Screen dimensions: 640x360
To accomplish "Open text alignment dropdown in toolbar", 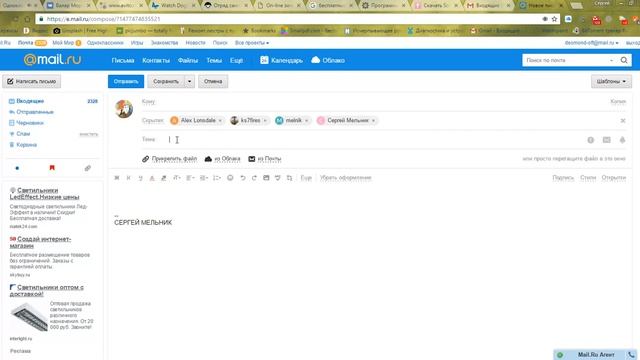I will tap(190, 178).
